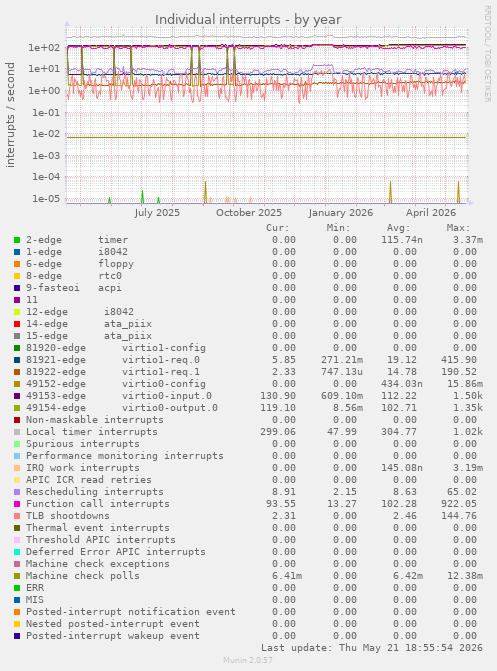Click the October 2025 axis label
497x671 pixels.
(x=249, y=213)
